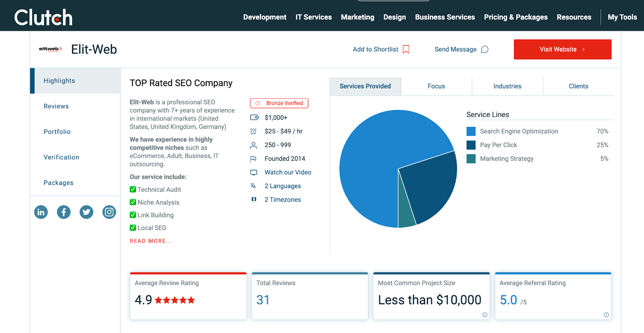Open the LinkedIn social icon
Viewport: 644px width, 333px height.
click(41, 212)
